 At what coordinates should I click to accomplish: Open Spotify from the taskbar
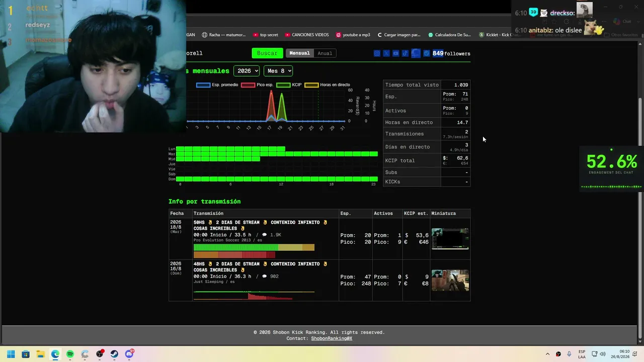[x=70, y=354]
